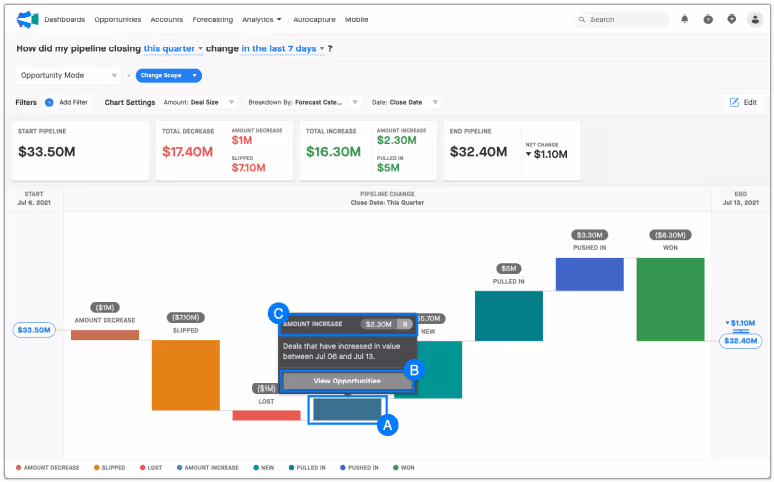This screenshot has width=774, height=482.
Task: Click the Add Filter label
Action: click(x=73, y=102)
